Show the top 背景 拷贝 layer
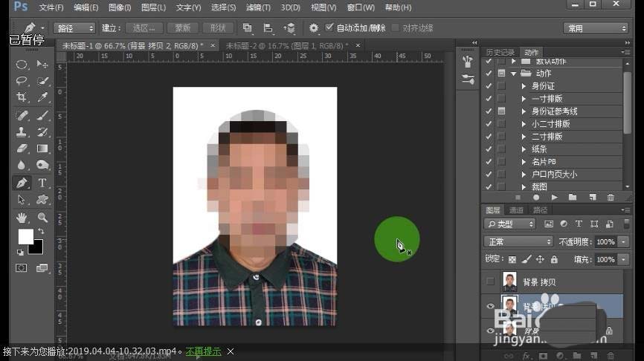Image resolution: width=644 pixels, height=361 pixels. pyautogui.click(x=490, y=282)
